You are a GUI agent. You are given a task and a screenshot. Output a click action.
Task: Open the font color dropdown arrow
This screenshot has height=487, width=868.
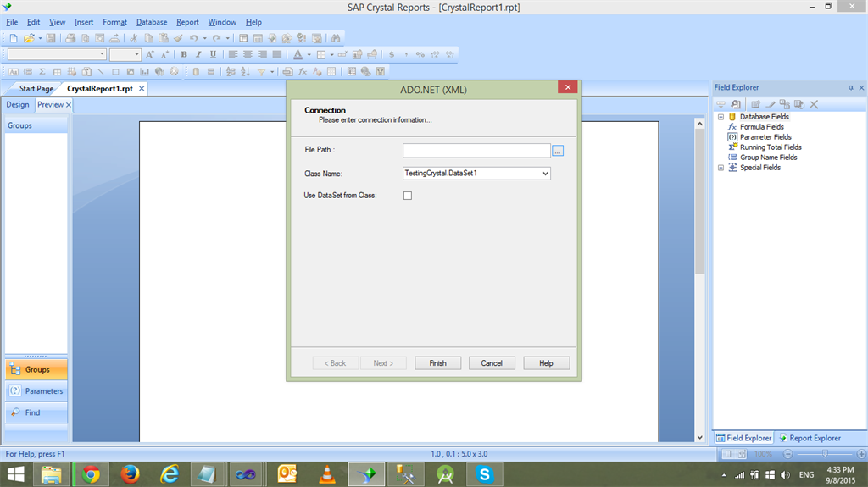309,54
